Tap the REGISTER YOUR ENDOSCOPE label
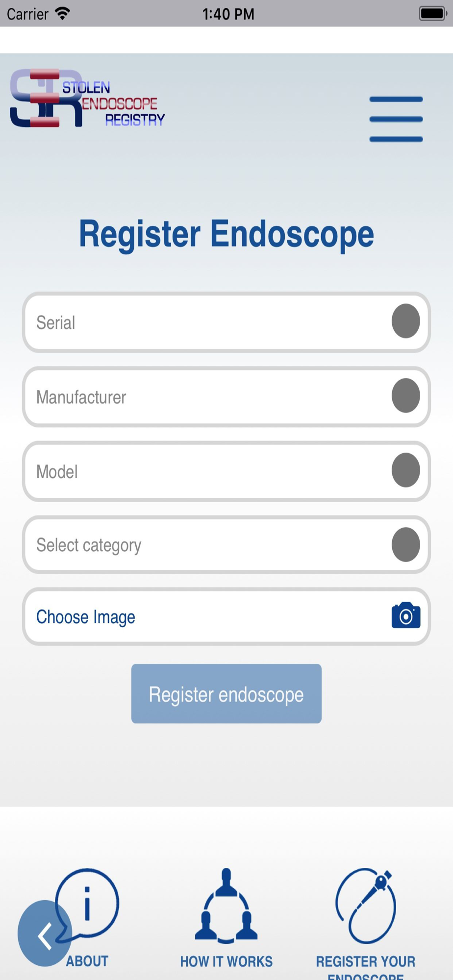This screenshot has width=453, height=980. [x=366, y=967]
